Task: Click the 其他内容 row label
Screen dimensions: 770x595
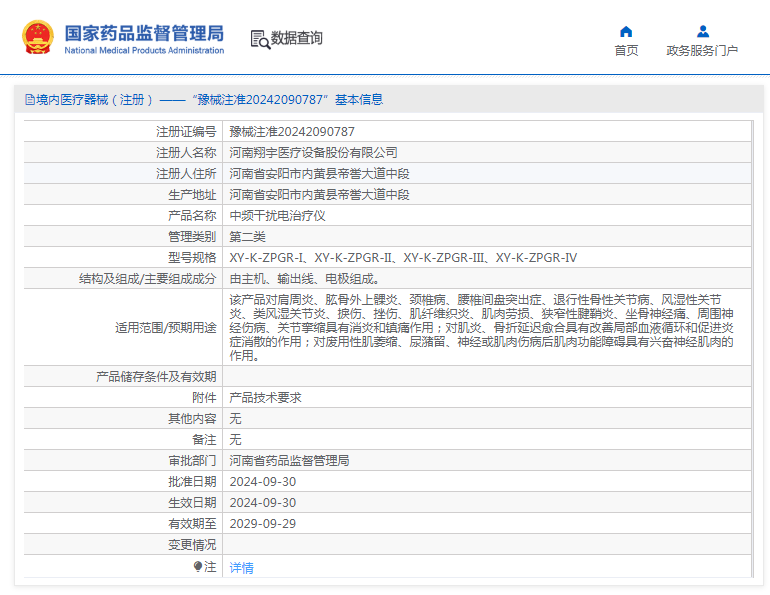Action: point(192,419)
